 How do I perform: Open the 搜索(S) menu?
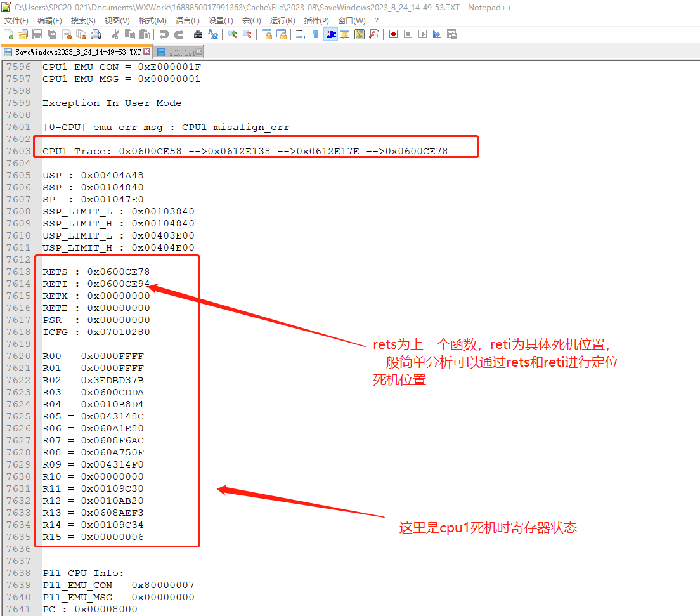pos(83,21)
